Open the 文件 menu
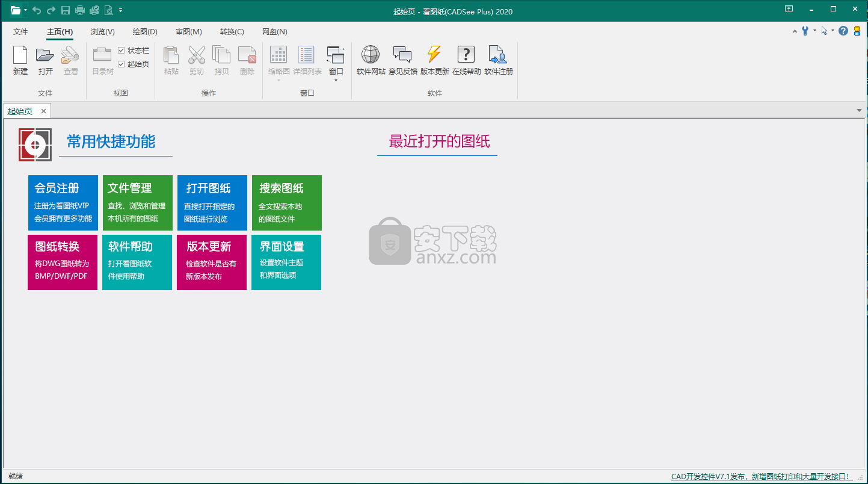The width and height of the screenshot is (868, 484). [x=20, y=32]
